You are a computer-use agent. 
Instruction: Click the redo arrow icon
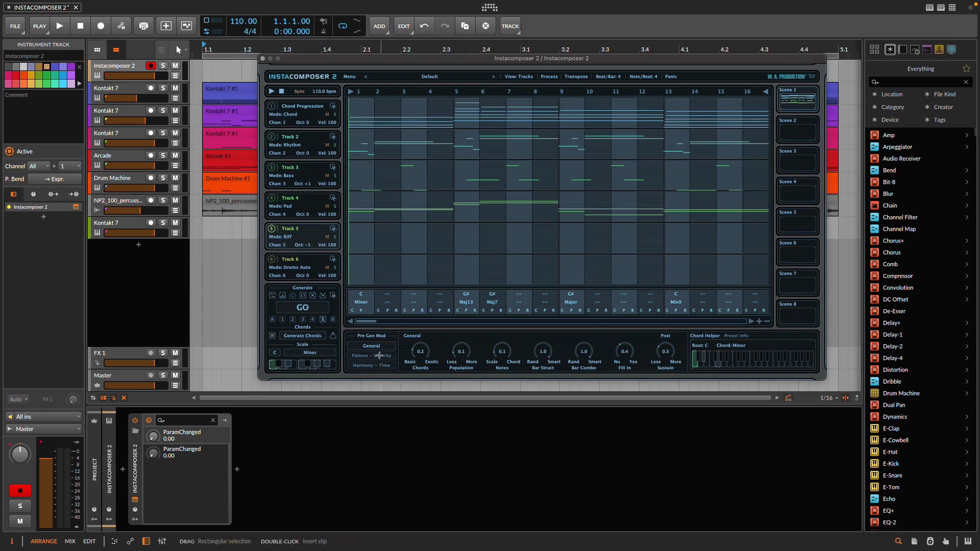point(445,26)
